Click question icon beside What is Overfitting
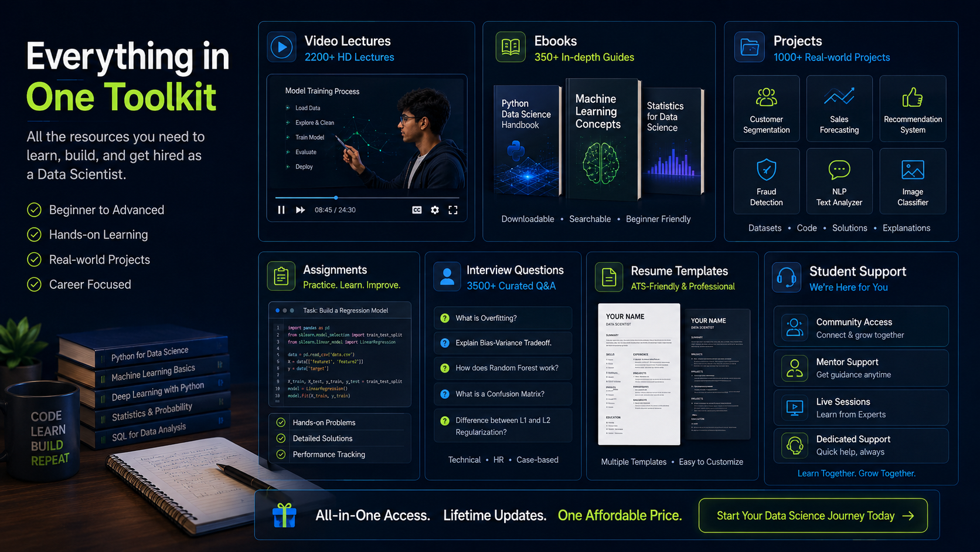 pos(445,318)
